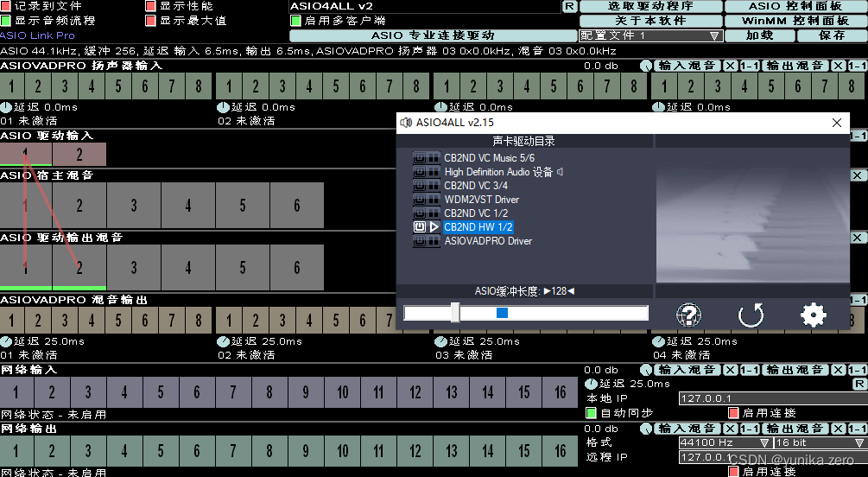Click 选取驱动程序 button

click(651, 6)
